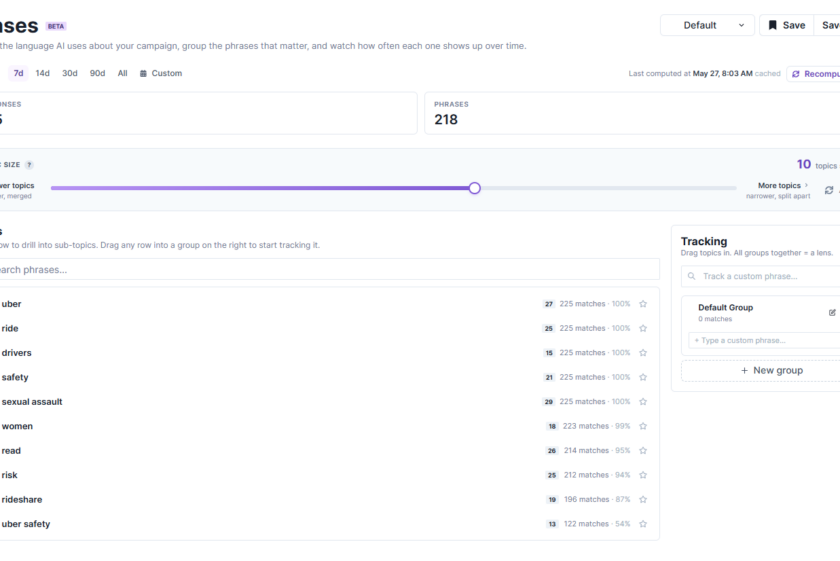840x561 pixels.
Task: Click the 'Default Group' title text
Action: (x=725, y=308)
